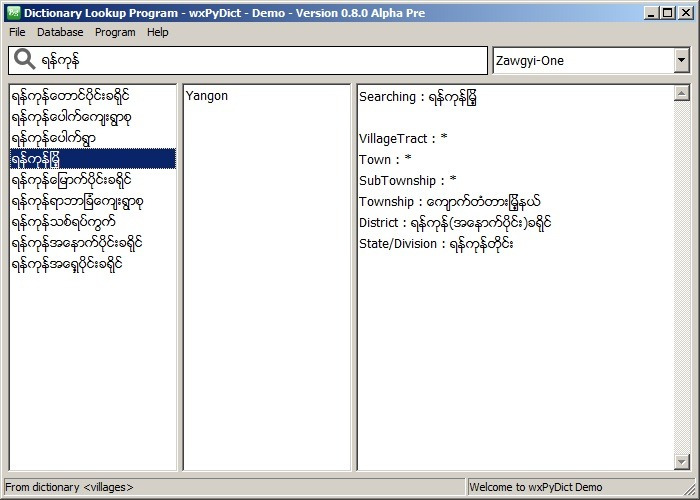Expand the Zawgyi-One font dropdown arrow
Viewport: 700px width, 500px height.
pyautogui.click(x=681, y=60)
